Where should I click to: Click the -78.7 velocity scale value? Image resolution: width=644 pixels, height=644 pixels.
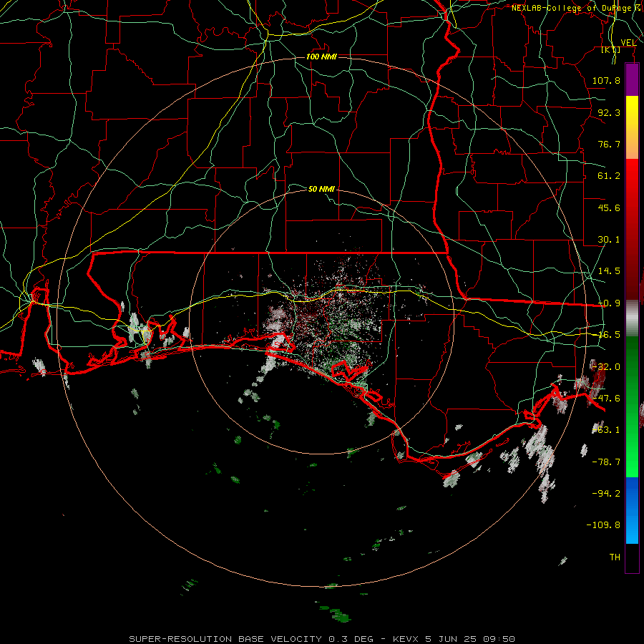point(606,462)
